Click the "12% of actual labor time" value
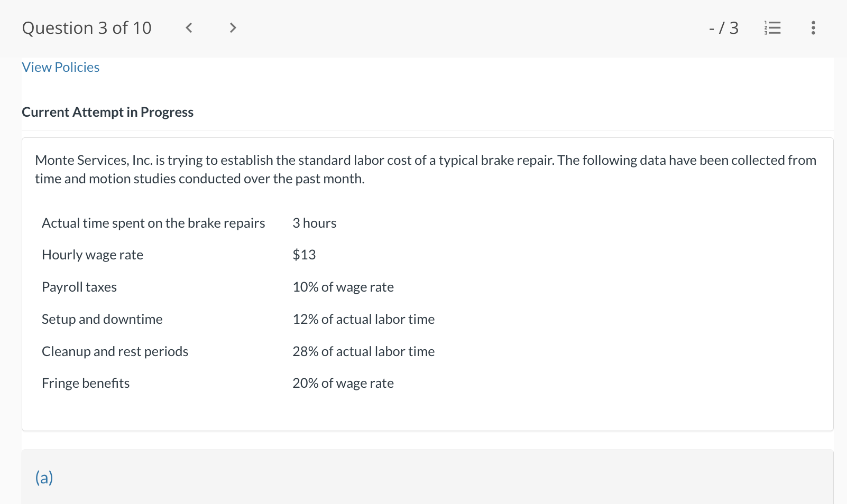This screenshot has width=847, height=504. point(364,319)
